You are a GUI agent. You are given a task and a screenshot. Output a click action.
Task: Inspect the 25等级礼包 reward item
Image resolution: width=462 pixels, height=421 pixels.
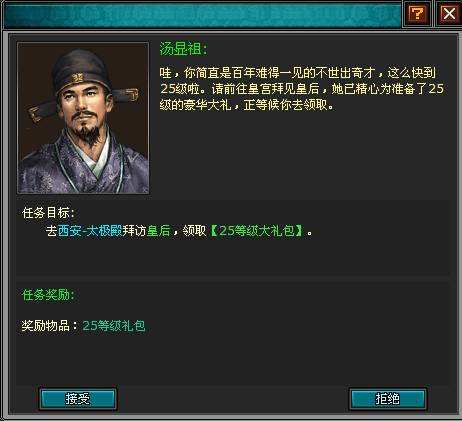114,326
